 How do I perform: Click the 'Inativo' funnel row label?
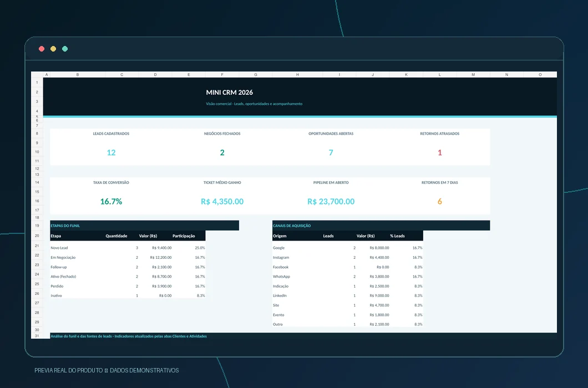point(56,296)
